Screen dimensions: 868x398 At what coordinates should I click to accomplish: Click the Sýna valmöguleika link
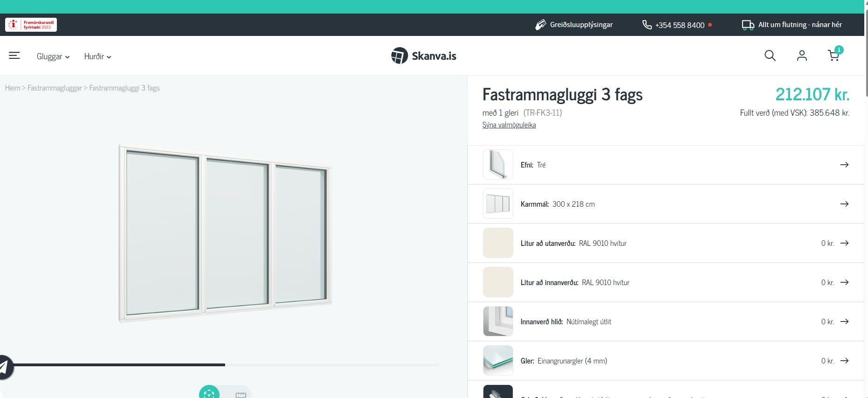pyautogui.click(x=509, y=125)
